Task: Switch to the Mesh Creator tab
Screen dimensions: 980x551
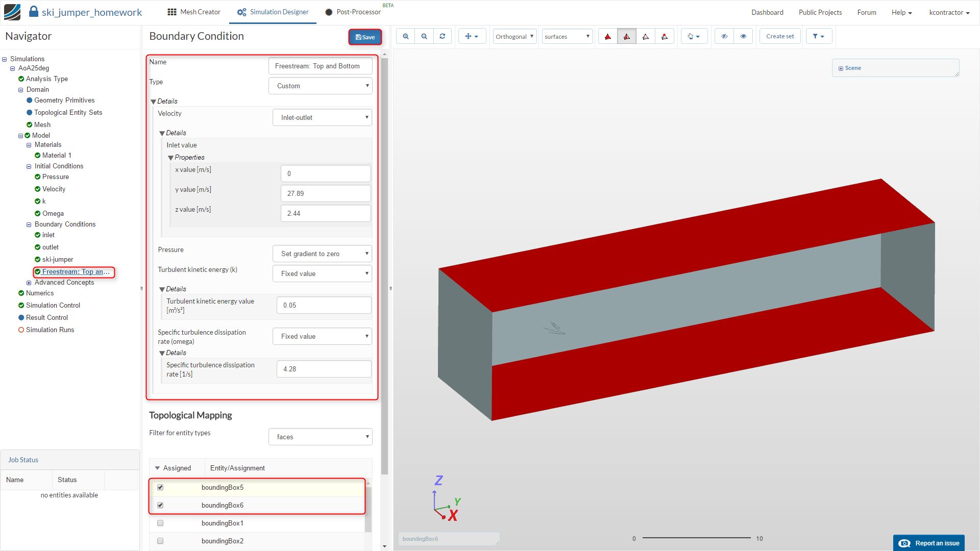Action: coord(194,12)
